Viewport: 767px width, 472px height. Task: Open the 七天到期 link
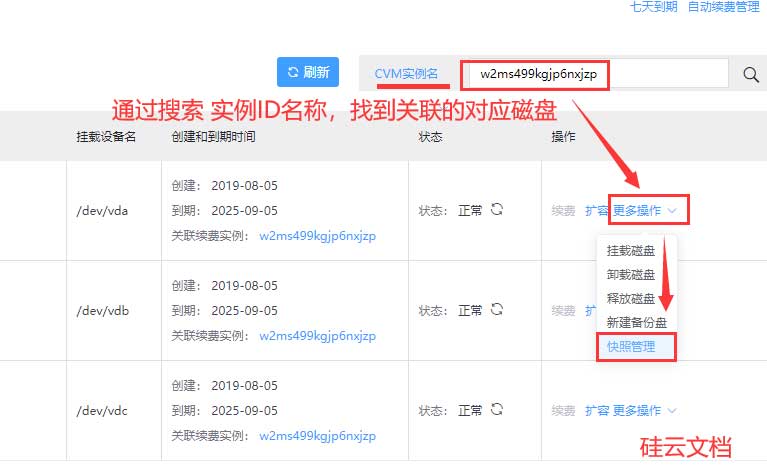pos(654,6)
